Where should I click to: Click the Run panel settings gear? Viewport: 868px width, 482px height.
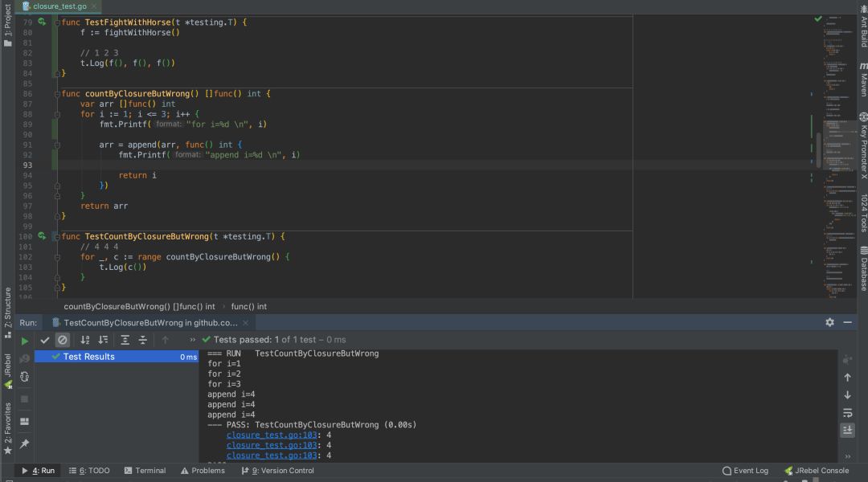click(x=829, y=322)
